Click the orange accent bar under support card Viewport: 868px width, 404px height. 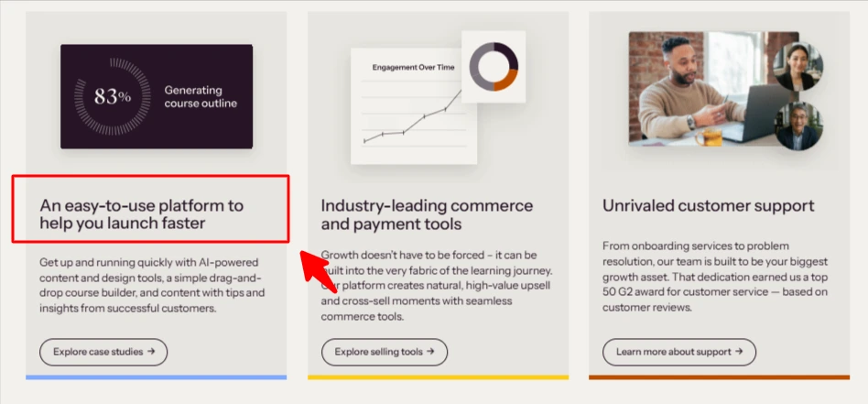point(719,377)
